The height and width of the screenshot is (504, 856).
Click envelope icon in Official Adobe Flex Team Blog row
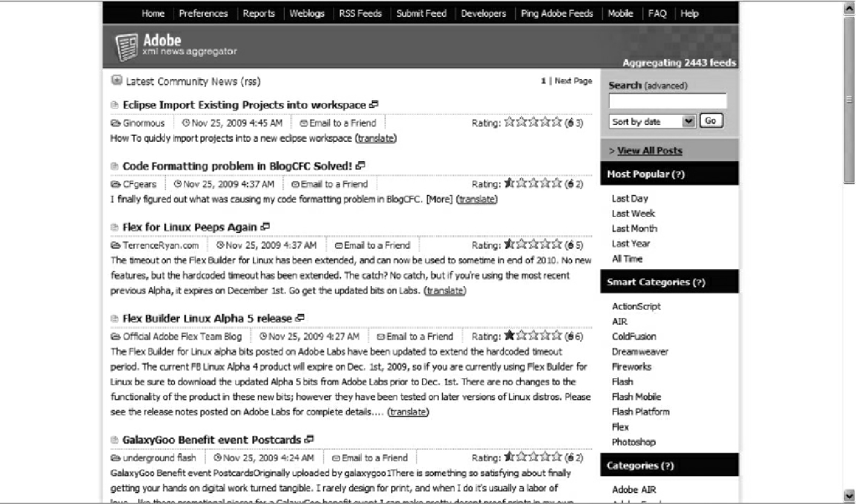pos(381,337)
